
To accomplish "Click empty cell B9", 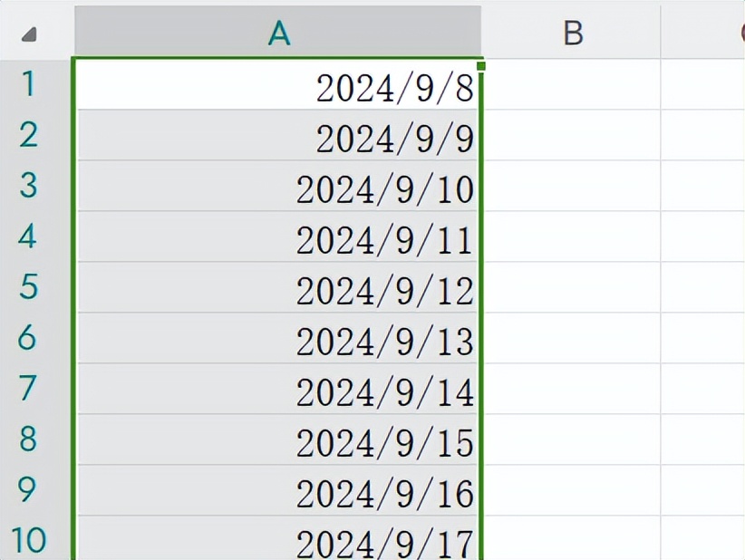I will point(572,490).
